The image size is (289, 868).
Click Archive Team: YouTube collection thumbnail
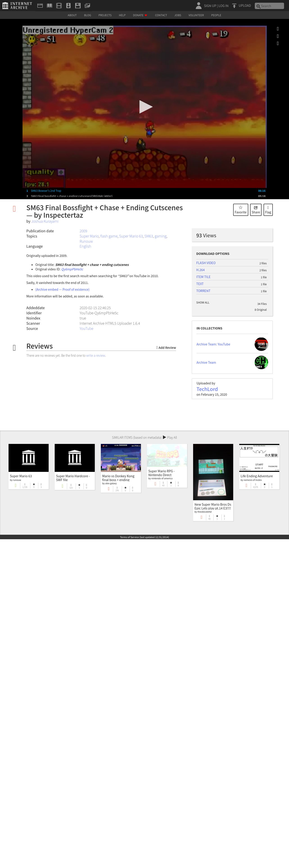(x=261, y=344)
